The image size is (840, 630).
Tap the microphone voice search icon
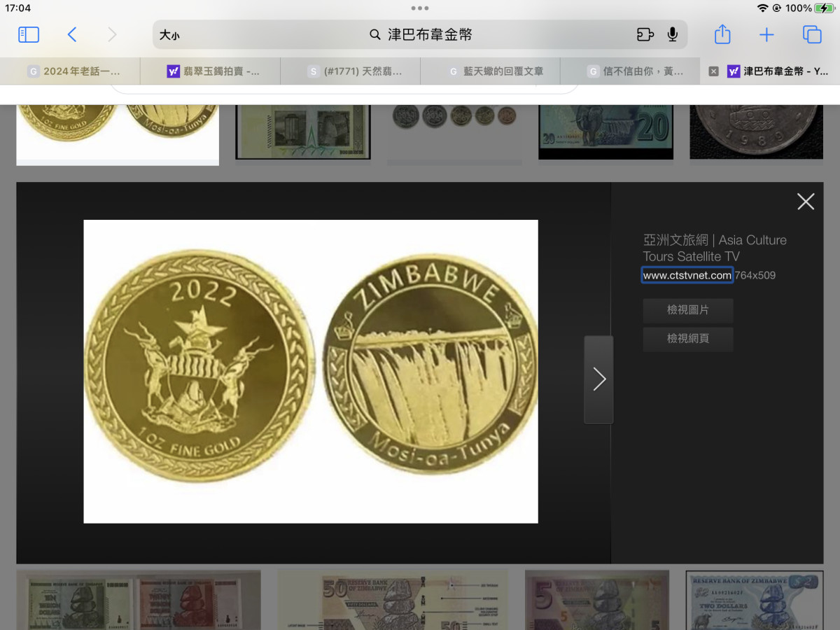pos(673,34)
